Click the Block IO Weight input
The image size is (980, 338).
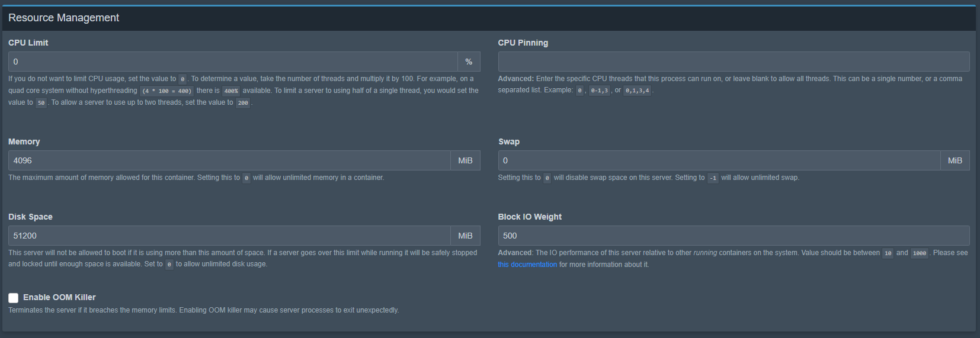[x=734, y=236]
